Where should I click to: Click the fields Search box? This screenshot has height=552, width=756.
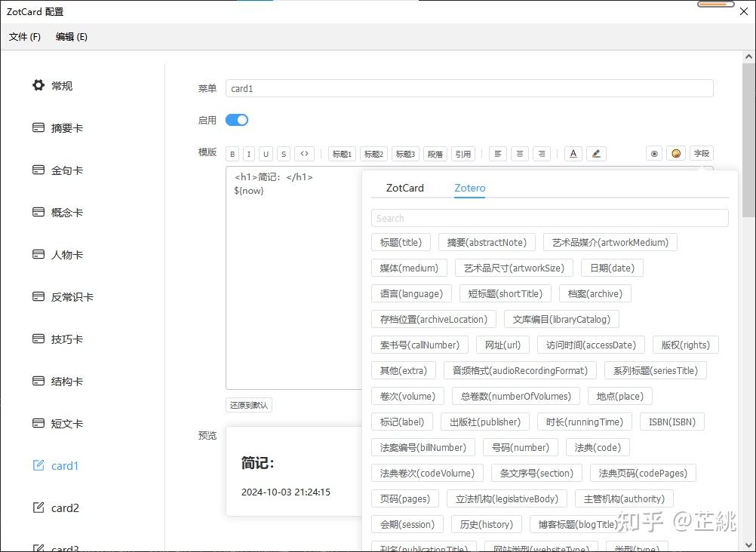coord(549,218)
